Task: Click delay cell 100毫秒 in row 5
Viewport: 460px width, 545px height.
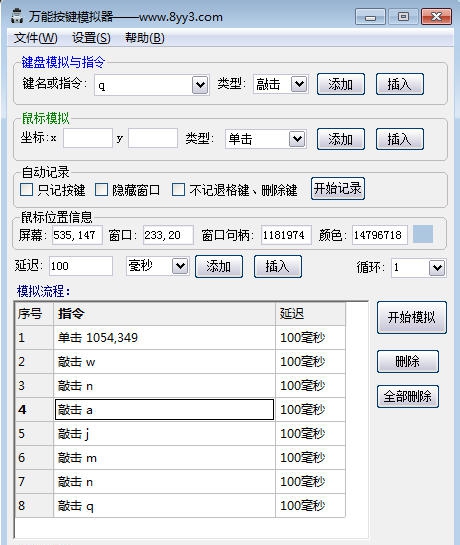Action: pyautogui.click(x=310, y=434)
